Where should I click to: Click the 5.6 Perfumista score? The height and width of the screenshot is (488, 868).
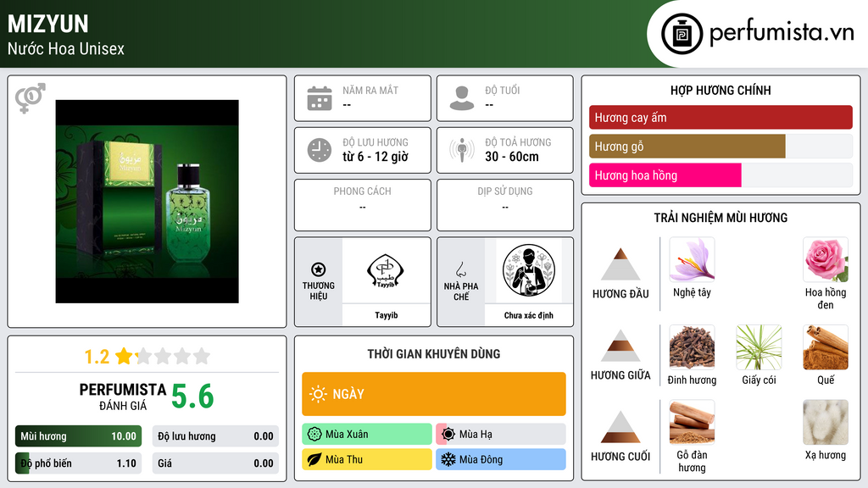[x=192, y=396]
